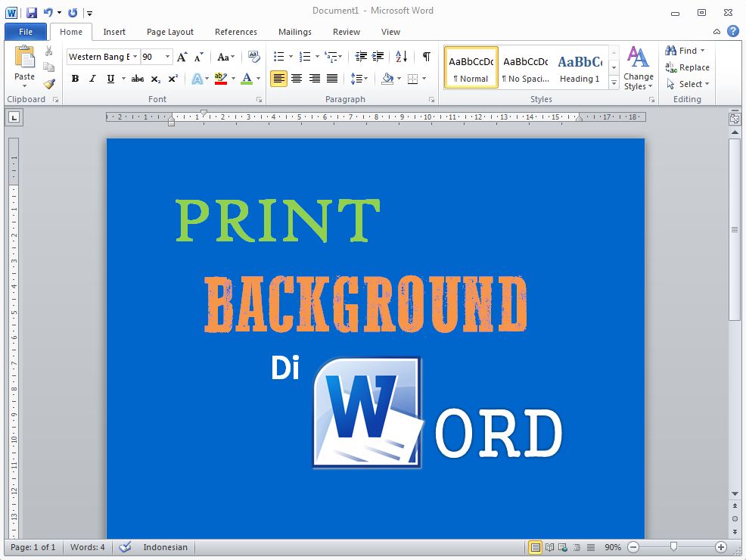Open Change Case Aa dropdown
The width and height of the screenshot is (746, 560).
click(x=226, y=57)
